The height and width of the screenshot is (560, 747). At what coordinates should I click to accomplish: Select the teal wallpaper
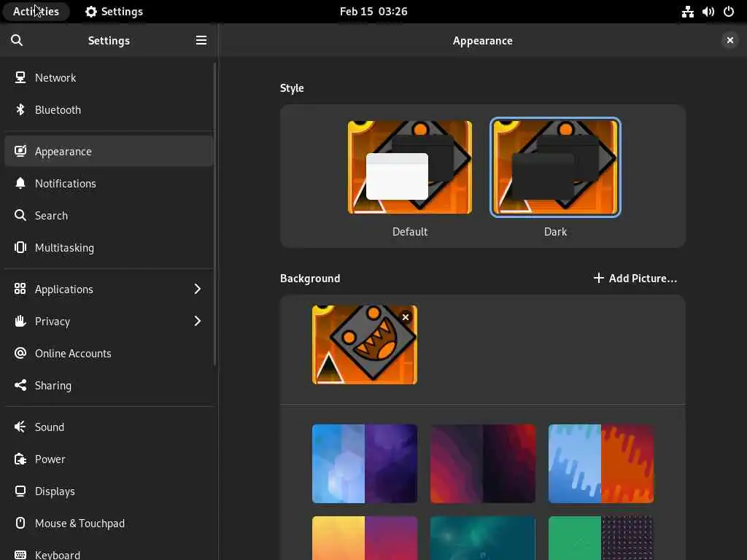(483, 538)
